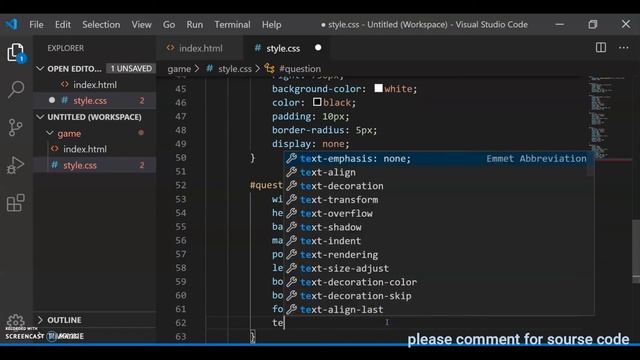This screenshot has width=640, height=360.
Task: Click the black color swatch on line 46
Action: pyautogui.click(x=317, y=102)
